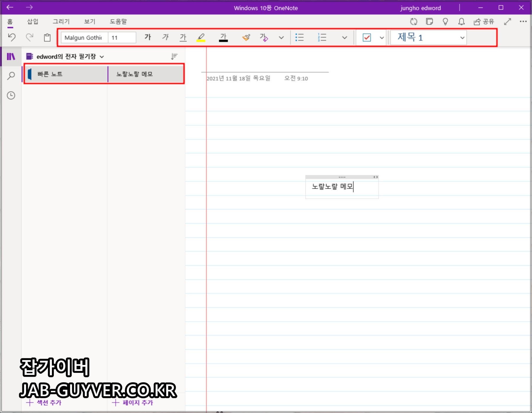
Task: Select the 빠른 노트 section
Action: (66, 74)
